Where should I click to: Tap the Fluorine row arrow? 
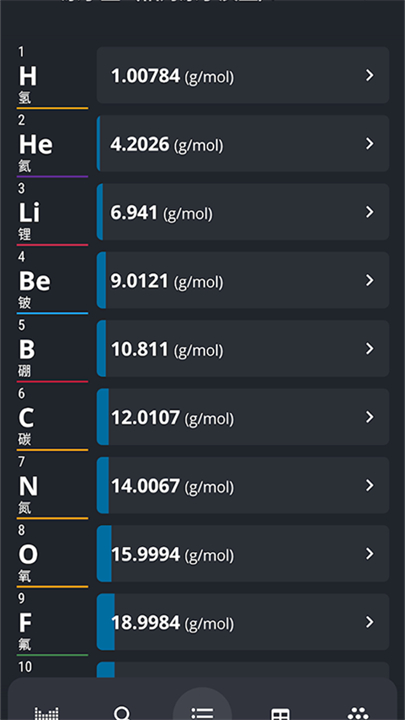pos(370,622)
